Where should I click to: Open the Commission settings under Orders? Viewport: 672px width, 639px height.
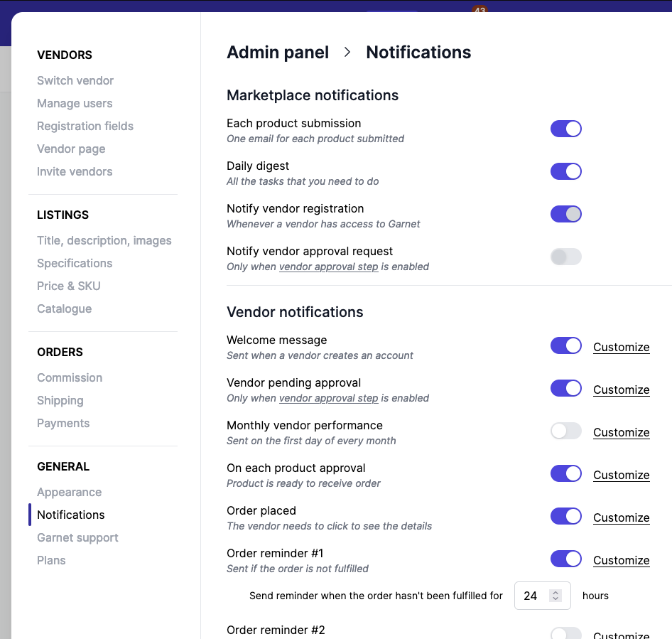click(x=69, y=377)
